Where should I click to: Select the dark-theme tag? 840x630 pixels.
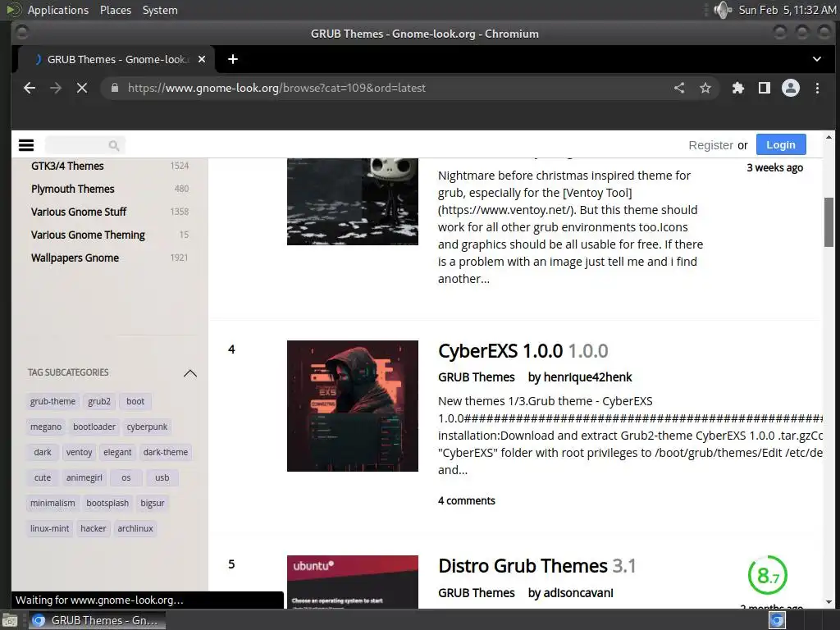(x=166, y=452)
